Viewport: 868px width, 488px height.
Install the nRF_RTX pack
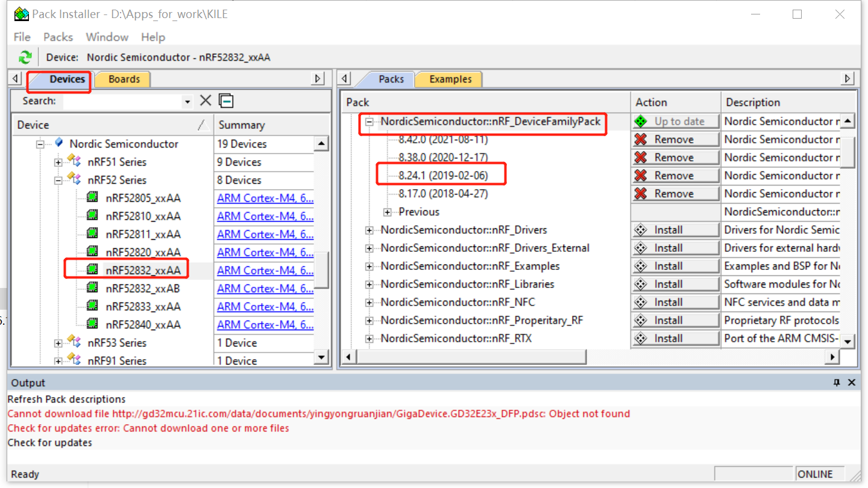676,338
